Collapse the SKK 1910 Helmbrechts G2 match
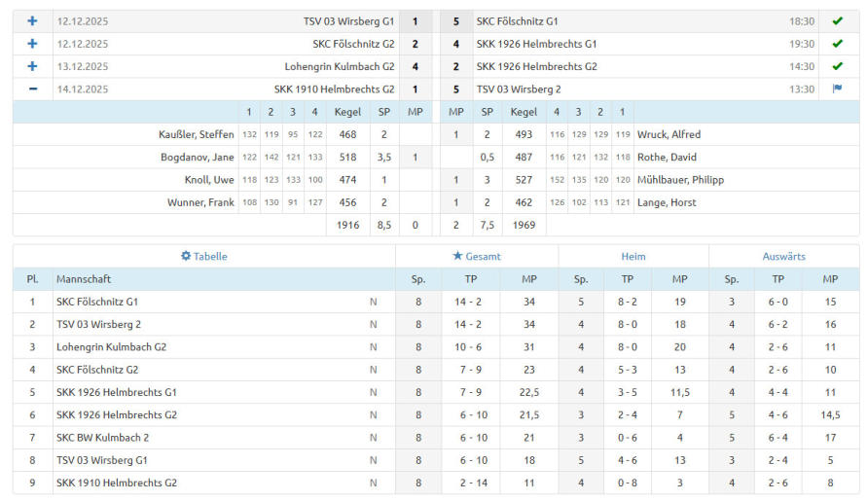The width and height of the screenshot is (868, 501). click(32, 89)
